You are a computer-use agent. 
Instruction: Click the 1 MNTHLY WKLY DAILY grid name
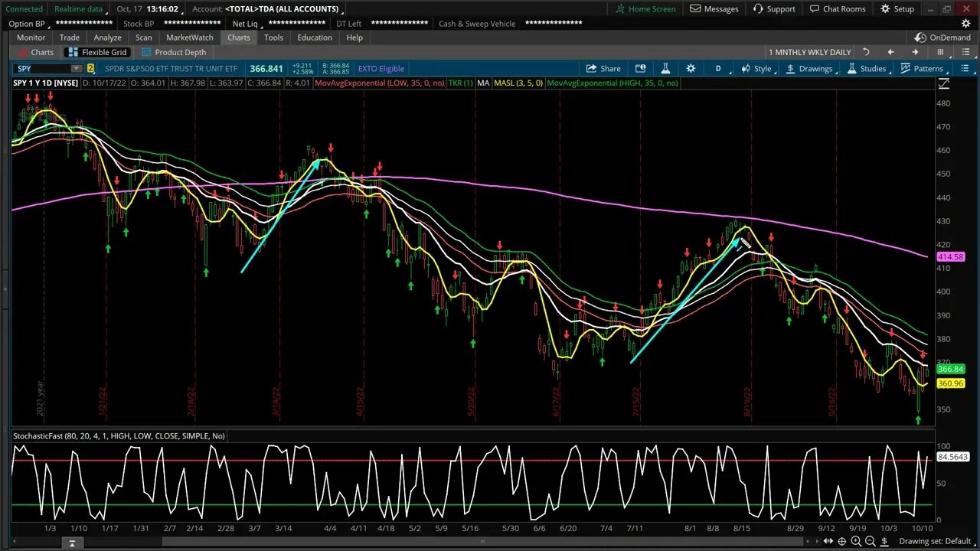(810, 52)
